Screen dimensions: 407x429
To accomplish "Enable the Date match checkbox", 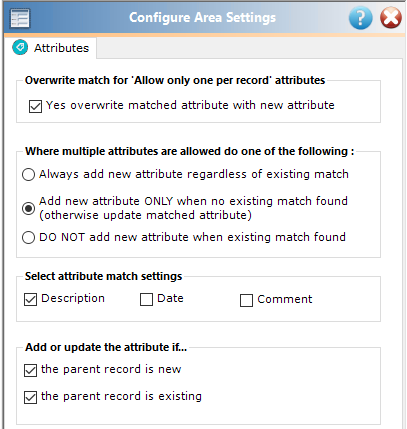I will (146, 299).
